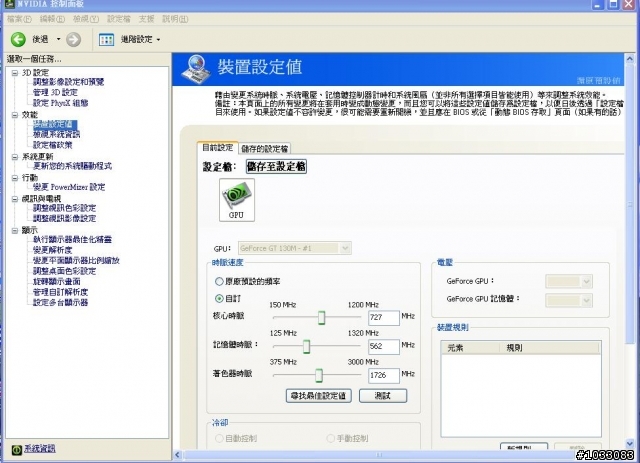640x463 pixels.
Task: Select the 原廠預設的頻率 radio button
Action: 219,281
